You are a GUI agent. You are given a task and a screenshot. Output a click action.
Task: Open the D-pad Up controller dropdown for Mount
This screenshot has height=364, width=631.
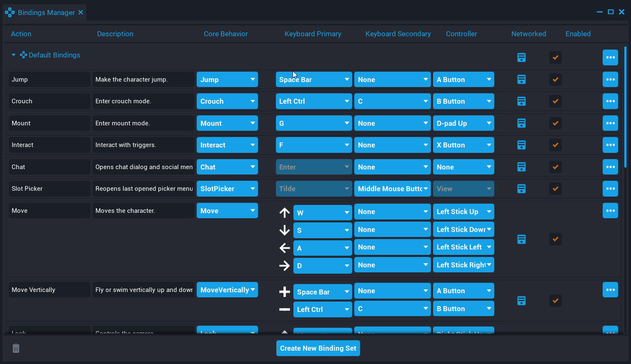point(463,123)
